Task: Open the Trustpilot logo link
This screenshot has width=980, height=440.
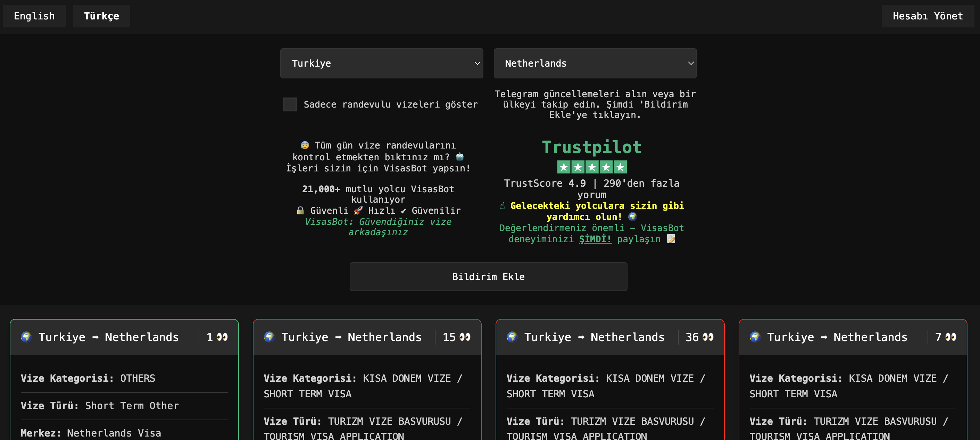Action: point(591,147)
